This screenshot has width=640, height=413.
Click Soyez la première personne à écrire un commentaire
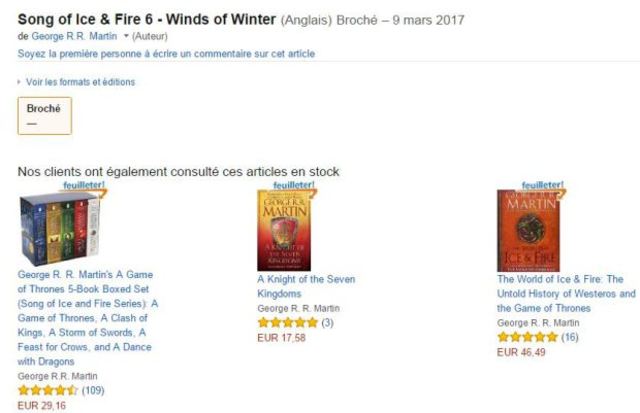point(166,54)
